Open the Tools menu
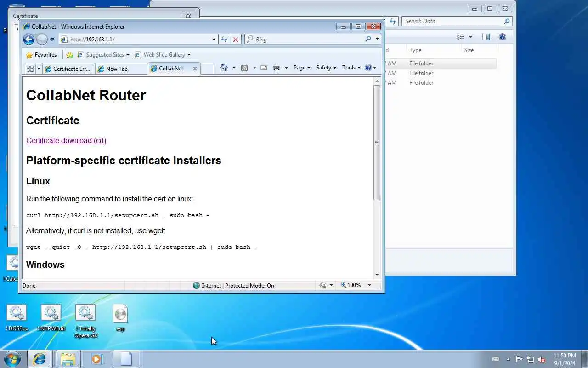588x368 pixels. point(351,68)
